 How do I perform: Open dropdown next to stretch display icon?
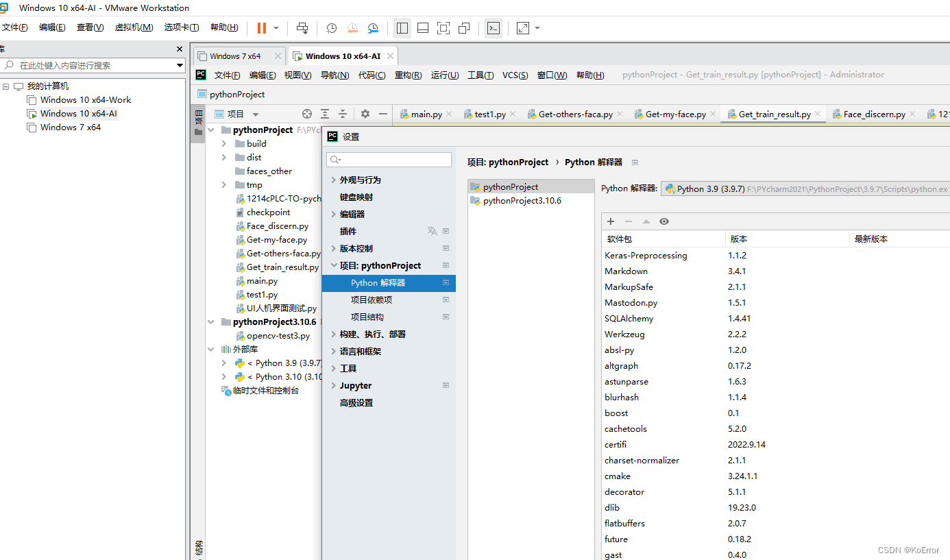tap(537, 28)
